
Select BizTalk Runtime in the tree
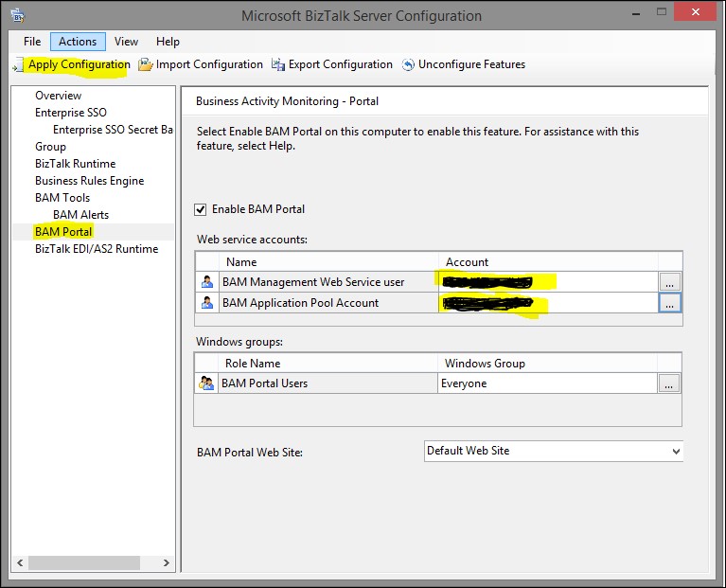[76, 164]
